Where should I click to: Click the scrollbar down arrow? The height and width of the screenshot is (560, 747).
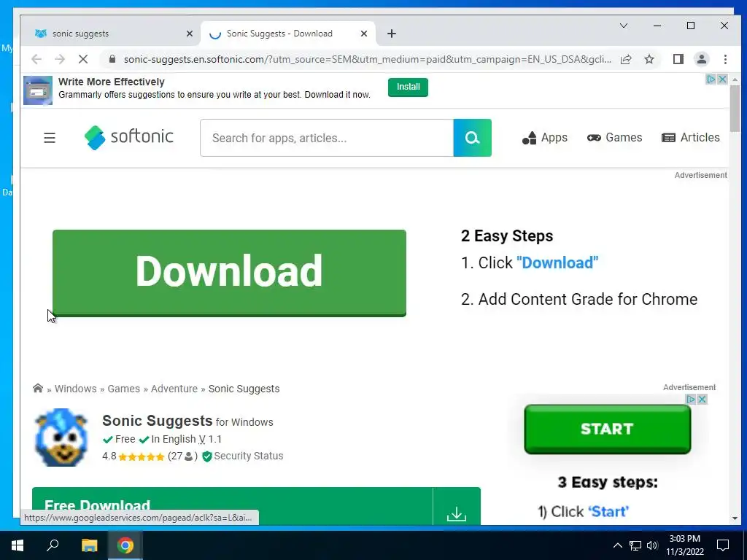pyautogui.click(x=735, y=518)
